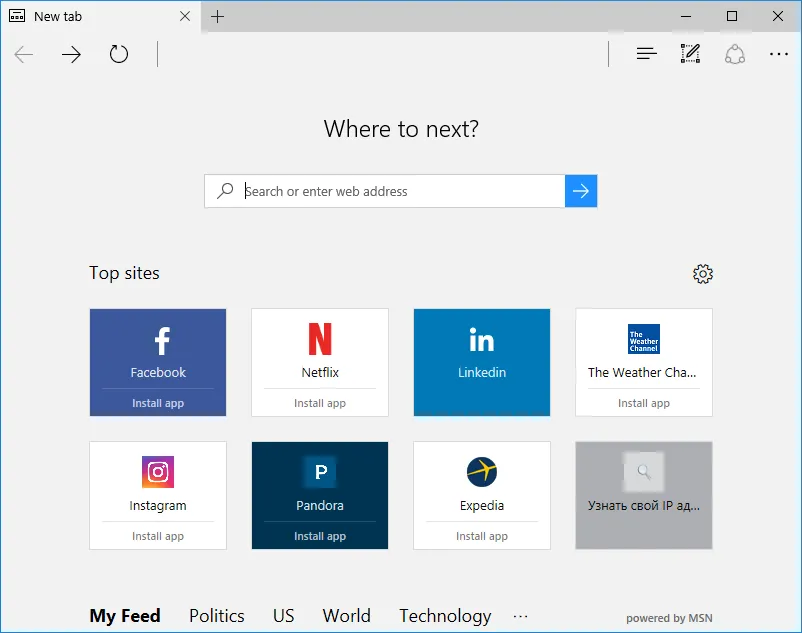Open the Linkedin top site tile
The height and width of the screenshot is (633, 802).
click(x=482, y=362)
